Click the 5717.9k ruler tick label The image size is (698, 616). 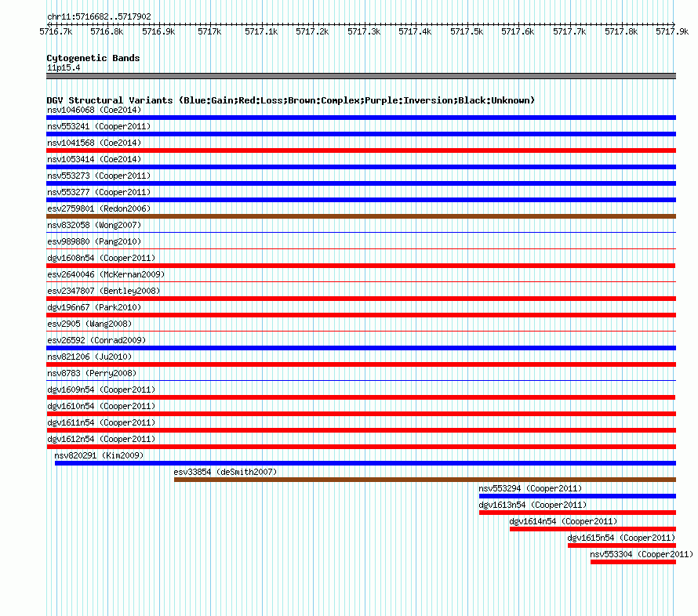click(672, 31)
